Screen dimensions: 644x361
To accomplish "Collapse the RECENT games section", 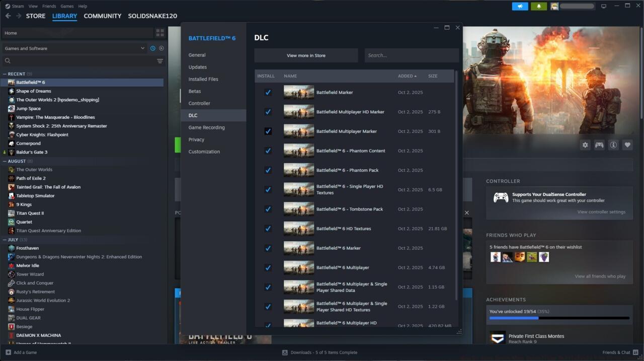I will coord(5,74).
